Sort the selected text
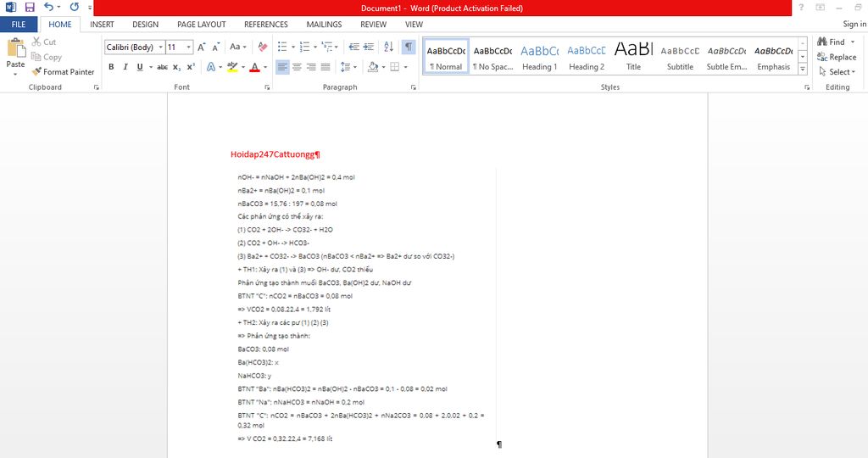Viewport: 868px width, 458px height. click(x=388, y=47)
